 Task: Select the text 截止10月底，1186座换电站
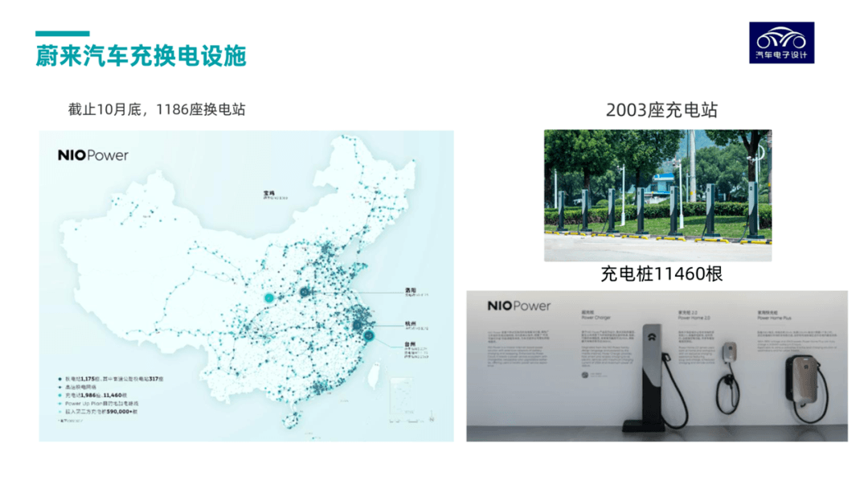pos(157,109)
